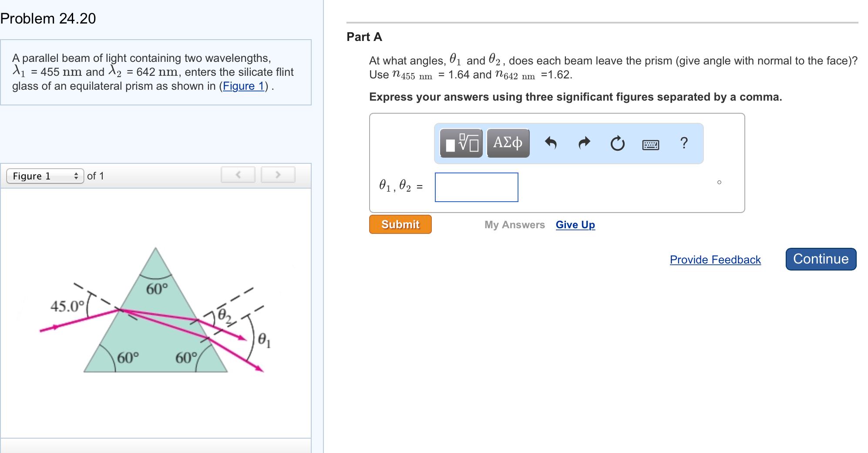Click inside the θ1, θ2 answer field
The image size is (868, 453).
click(476, 187)
